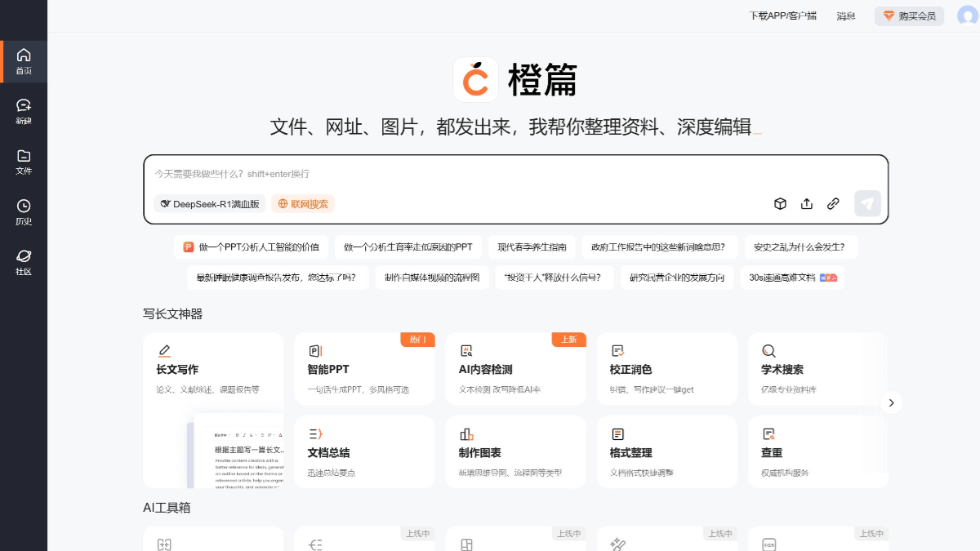The height and width of the screenshot is (551, 980).
Task: Click the first AI工具箱 card icon
Action: coord(164,544)
